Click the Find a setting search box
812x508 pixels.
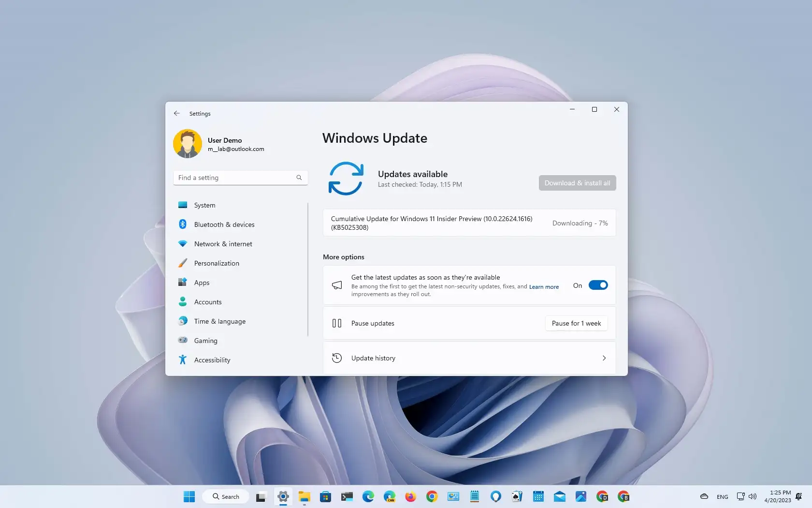tap(240, 178)
